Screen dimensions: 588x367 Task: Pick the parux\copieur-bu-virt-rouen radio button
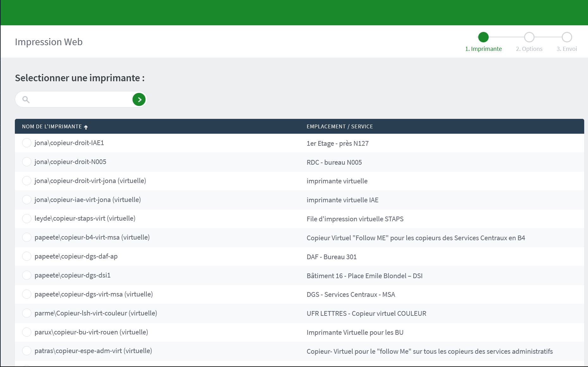click(x=27, y=332)
